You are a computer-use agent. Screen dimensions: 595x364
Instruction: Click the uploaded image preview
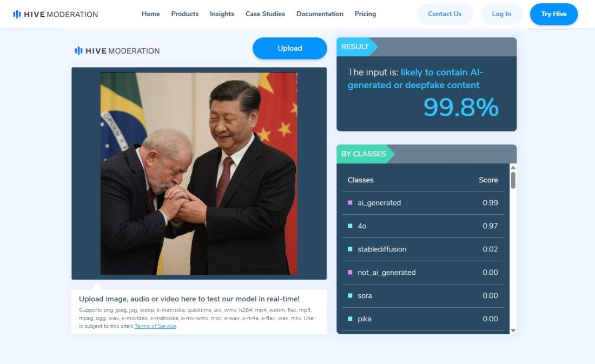199,174
